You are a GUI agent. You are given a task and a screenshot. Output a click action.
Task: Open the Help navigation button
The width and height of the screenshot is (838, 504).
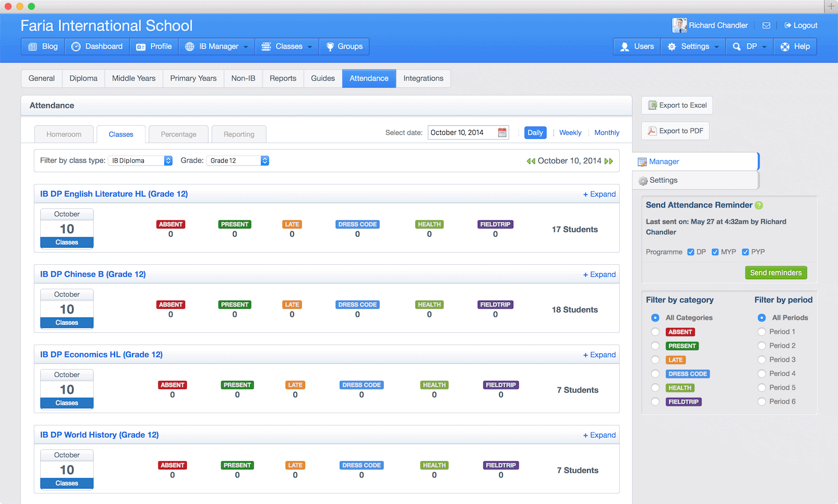click(x=796, y=47)
